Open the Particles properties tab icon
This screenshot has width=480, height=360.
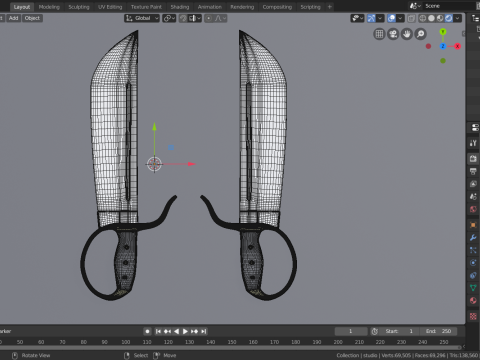pos(473,250)
